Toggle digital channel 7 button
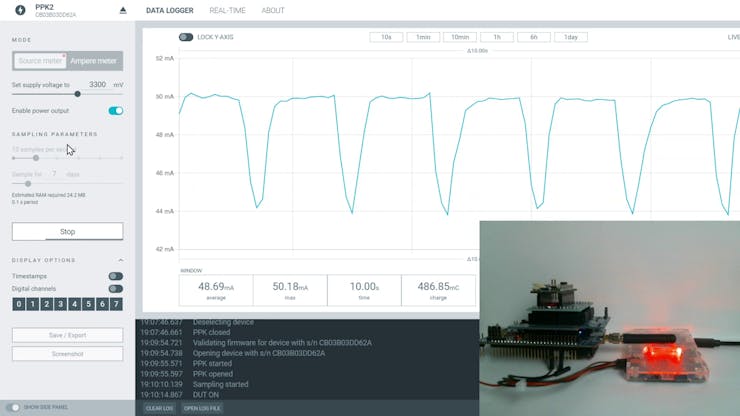Image resolution: width=740 pixels, height=416 pixels. click(x=116, y=304)
